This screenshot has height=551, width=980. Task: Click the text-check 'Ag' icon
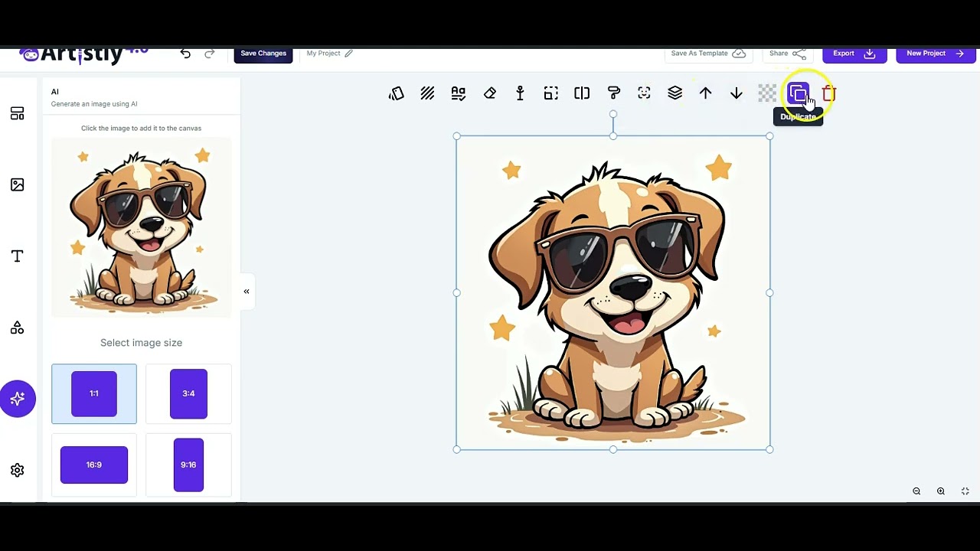(459, 93)
